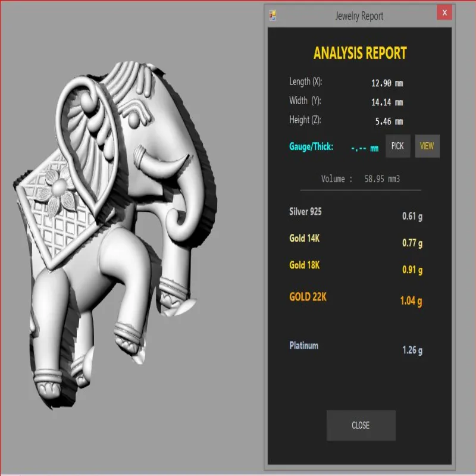Screen dimensions: 476x476
Task: Click the Gold 14K label
Action: 305,239
